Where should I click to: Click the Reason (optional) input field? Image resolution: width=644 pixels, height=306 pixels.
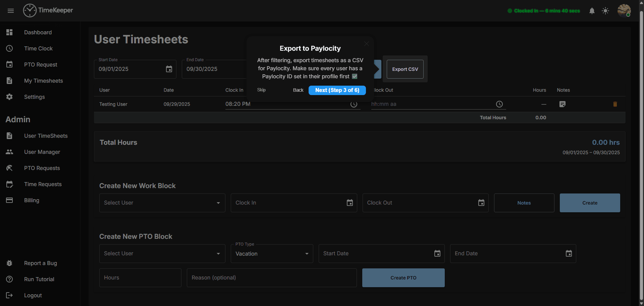tap(271, 278)
